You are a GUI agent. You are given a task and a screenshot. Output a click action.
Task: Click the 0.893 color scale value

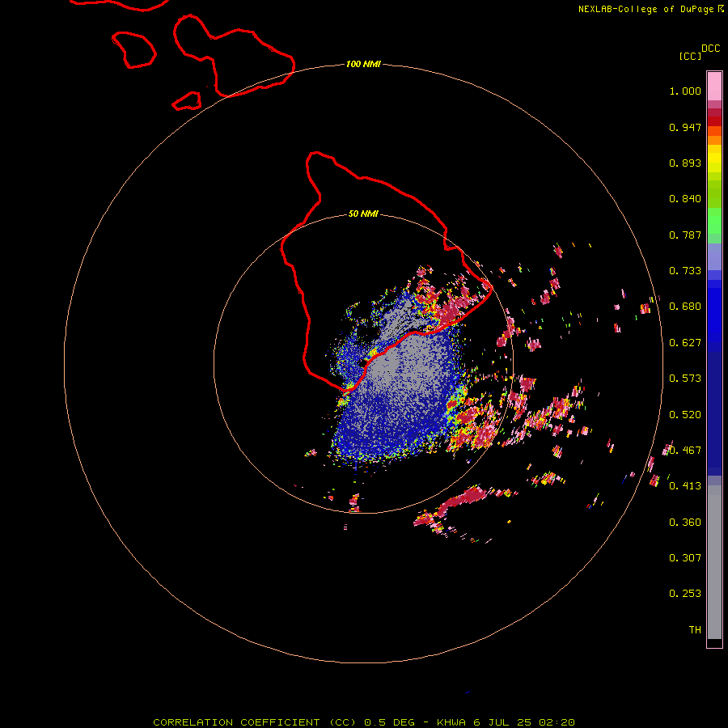[x=685, y=163]
